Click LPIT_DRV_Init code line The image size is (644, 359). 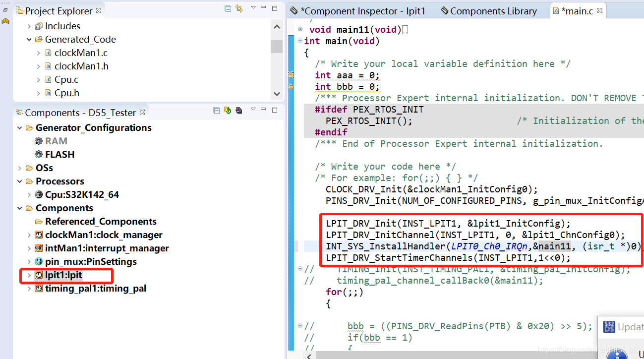pyautogui.click(x=448, y=224)
